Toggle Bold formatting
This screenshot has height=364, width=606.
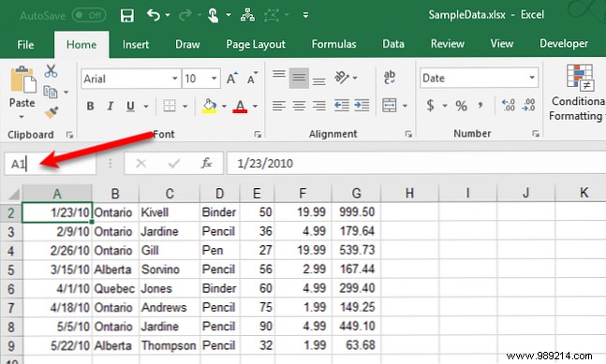(x=90, y=106)
